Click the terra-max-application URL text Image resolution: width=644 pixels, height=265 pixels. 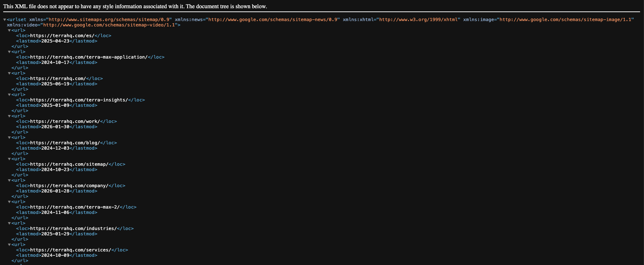(x=89, y=57)
